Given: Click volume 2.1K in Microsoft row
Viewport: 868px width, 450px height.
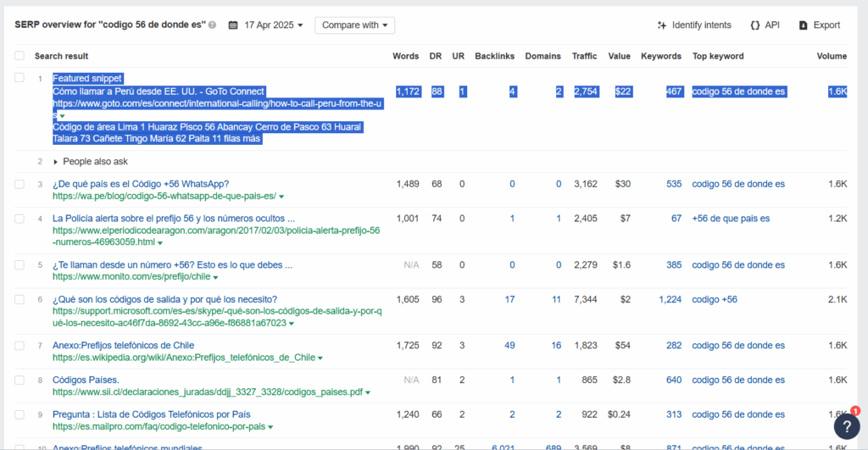Looking at the screenshot, I should 837,299.
